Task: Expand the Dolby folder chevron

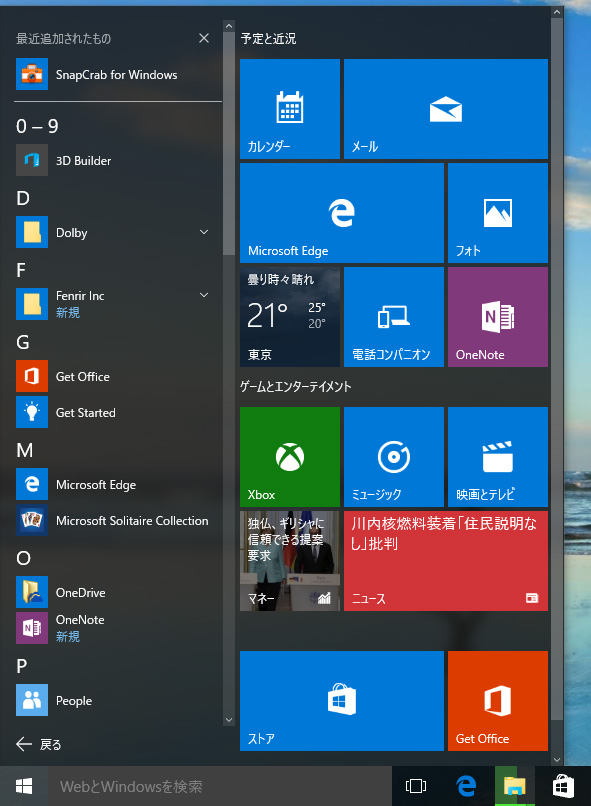Action: tap(204, 232)
